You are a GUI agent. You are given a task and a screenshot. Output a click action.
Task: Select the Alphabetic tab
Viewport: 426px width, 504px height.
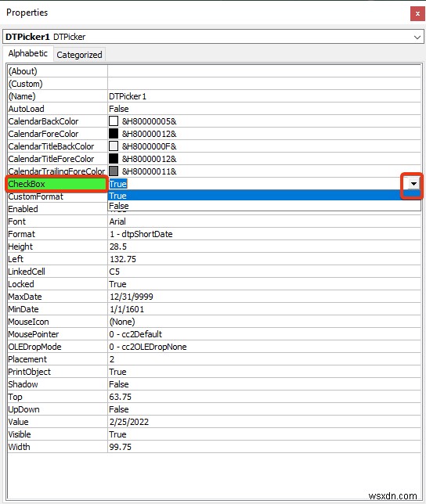(x=28, y=53)
